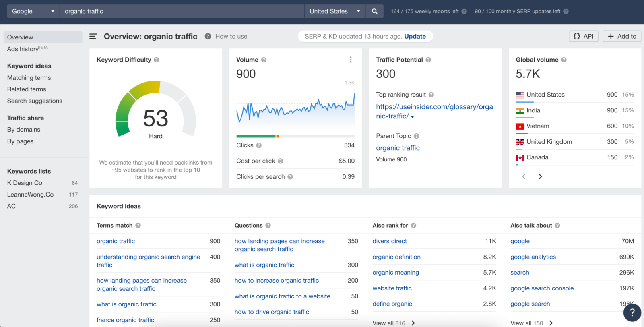
Task: Open View all 816 link
Action: click(394, 323)
